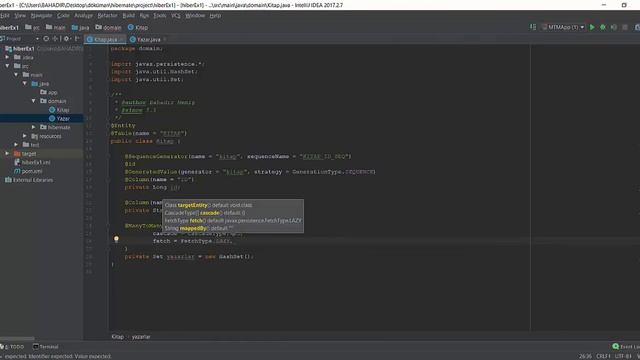Open the Terminal tool window
The width and height of the screenshot is (640, 360).
(x=46, y=347)
